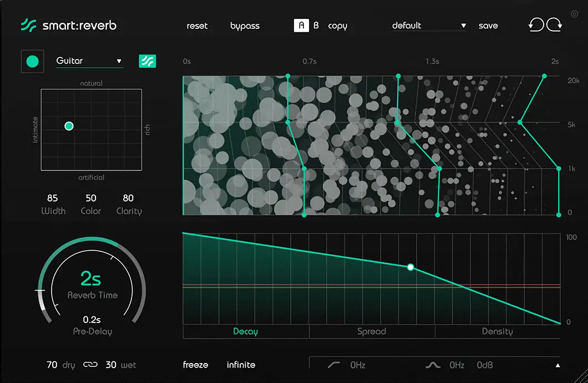Click the "natural" label above the XY pad
588x383 pixels.
pos(91,83)
